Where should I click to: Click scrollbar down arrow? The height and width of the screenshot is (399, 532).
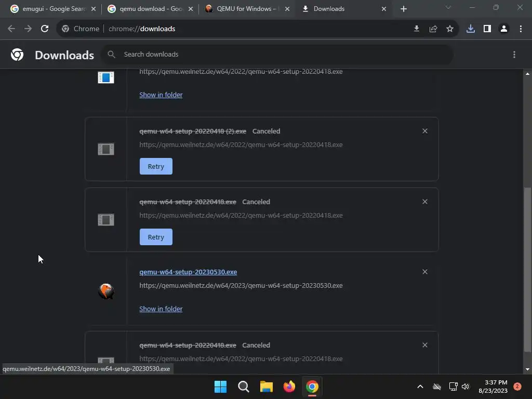(527, 369)
